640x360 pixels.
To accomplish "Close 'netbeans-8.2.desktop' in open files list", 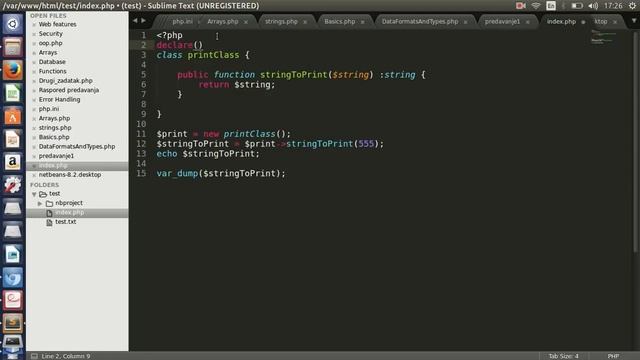I will (34, 175).
